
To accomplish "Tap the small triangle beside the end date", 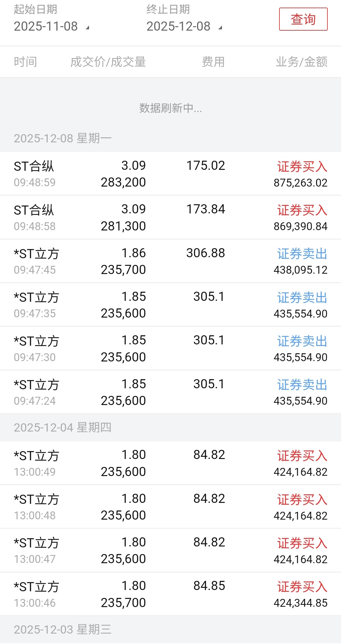I will (x=220, y=28).
